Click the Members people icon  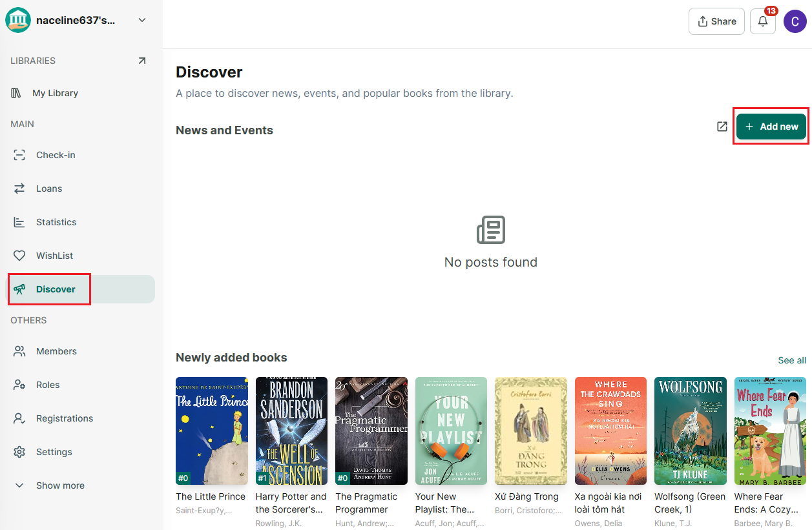[19, 351]
